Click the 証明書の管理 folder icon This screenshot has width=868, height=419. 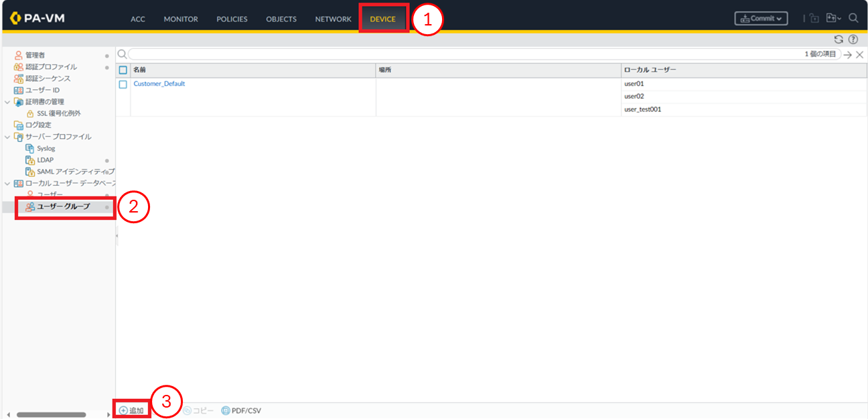point(19,102)
